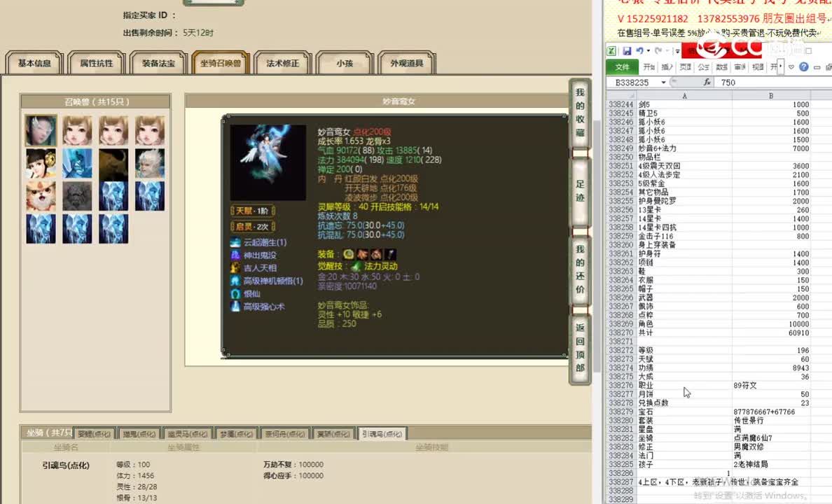Click the Excel Undo icon
This screenshot has width=832, height=504.
(640, 51)
